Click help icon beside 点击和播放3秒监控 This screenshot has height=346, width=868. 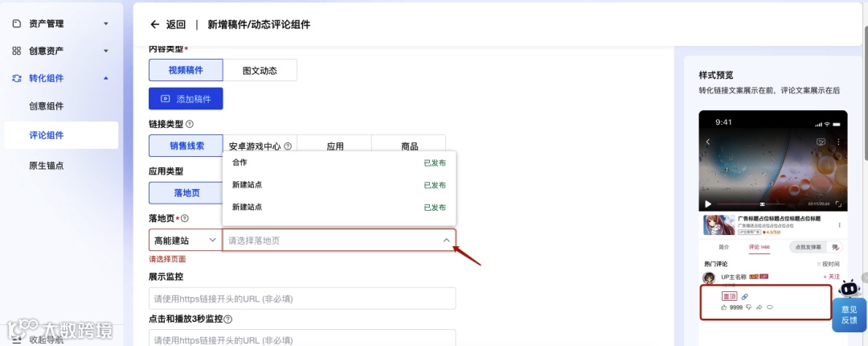coord(228,319)
